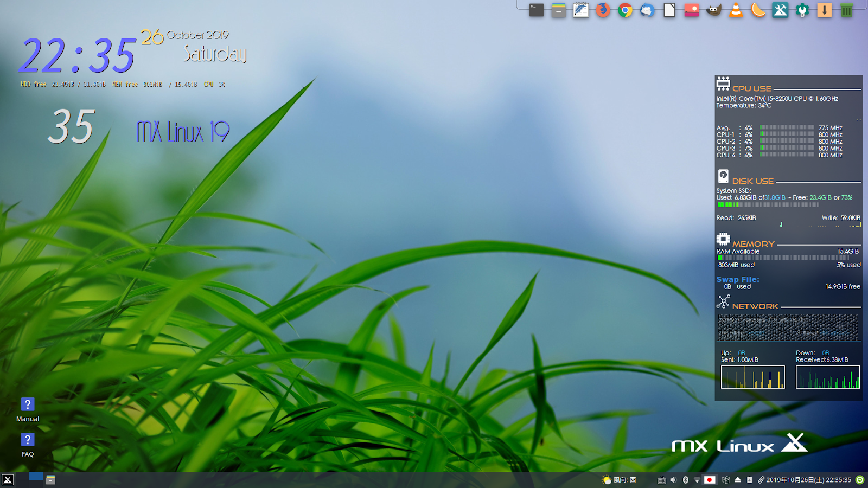Open the MX start menu button
Screen dimensions: 868x488
8,480
